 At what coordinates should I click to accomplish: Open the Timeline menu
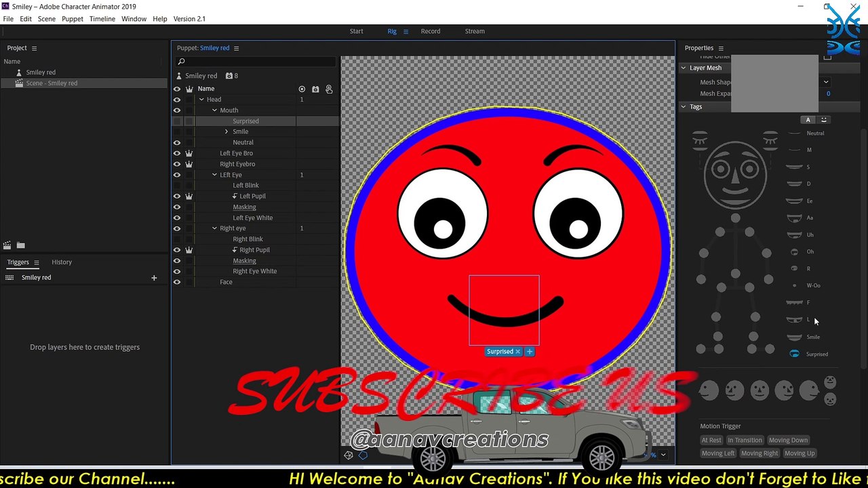coord(102,19)
